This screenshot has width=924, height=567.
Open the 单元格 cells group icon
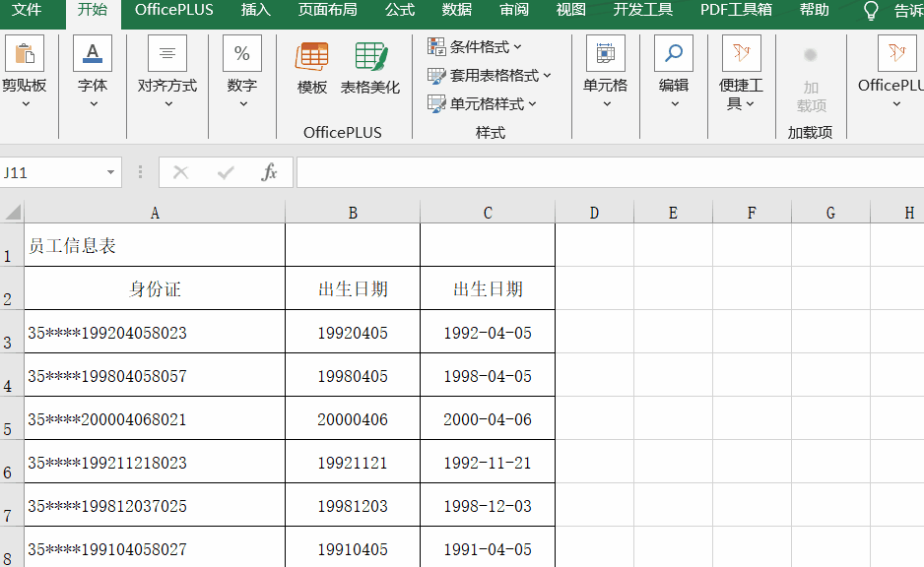coord(606,53)
